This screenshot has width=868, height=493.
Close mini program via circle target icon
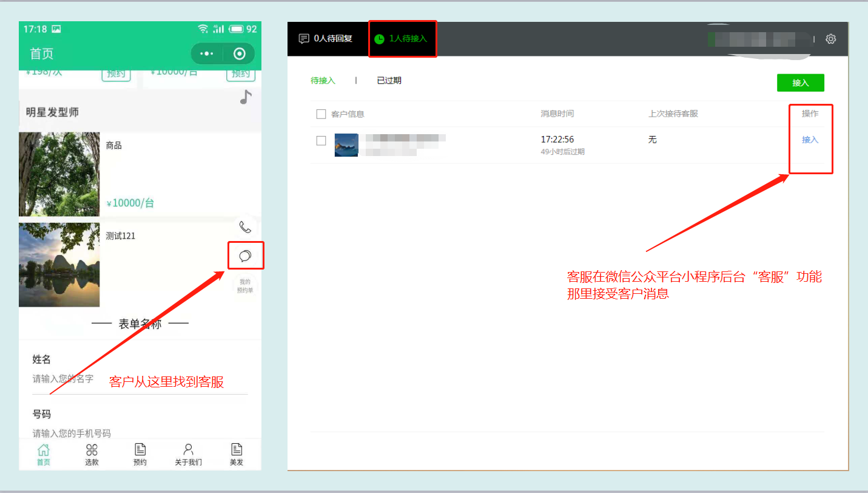coord(240,54)
